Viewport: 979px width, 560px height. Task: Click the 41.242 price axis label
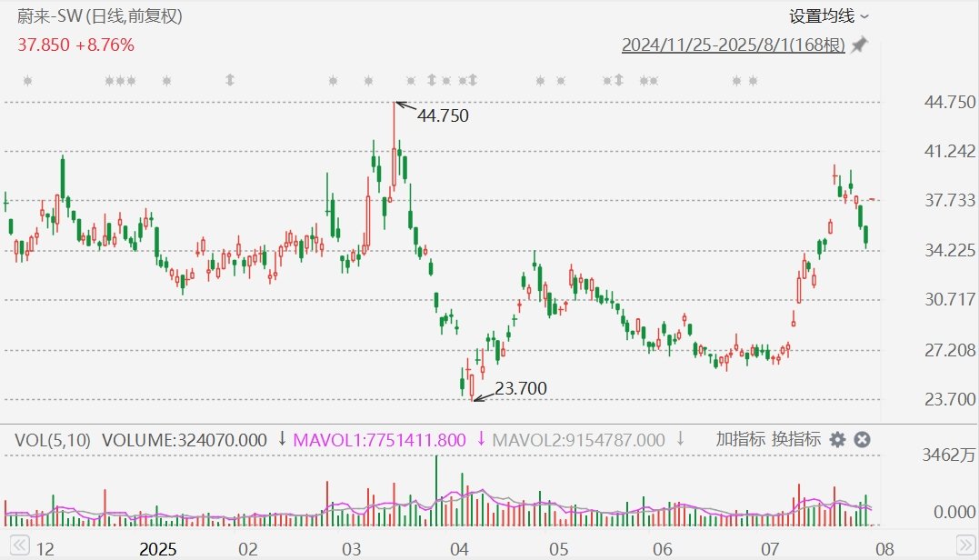point(950,151)
